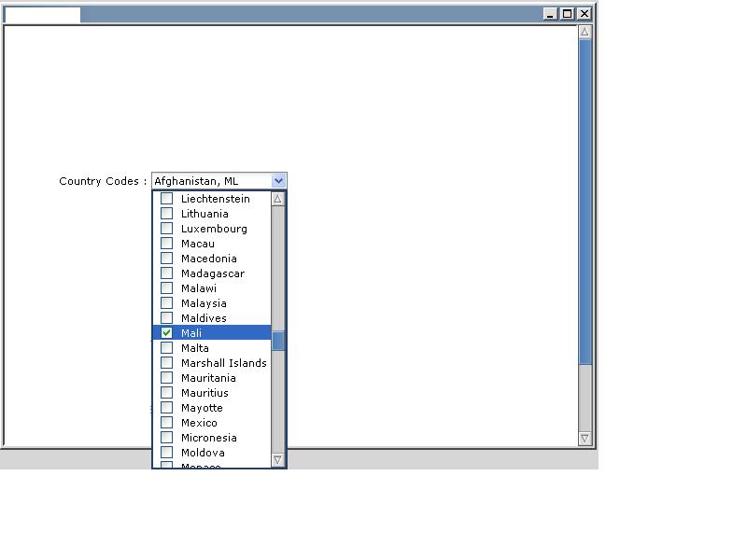Select Marshall Islands from the list

click(223, 363)
